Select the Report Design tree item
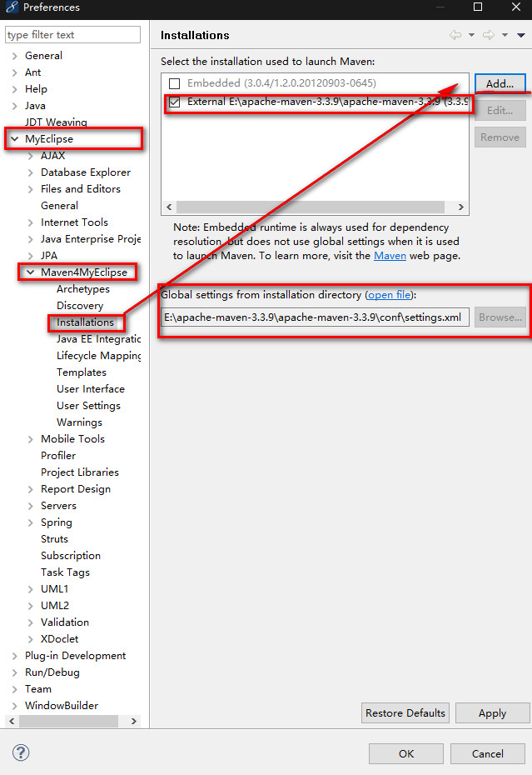Image resolution: width=532 pixels, height=775 pixels. click(76, 489)
